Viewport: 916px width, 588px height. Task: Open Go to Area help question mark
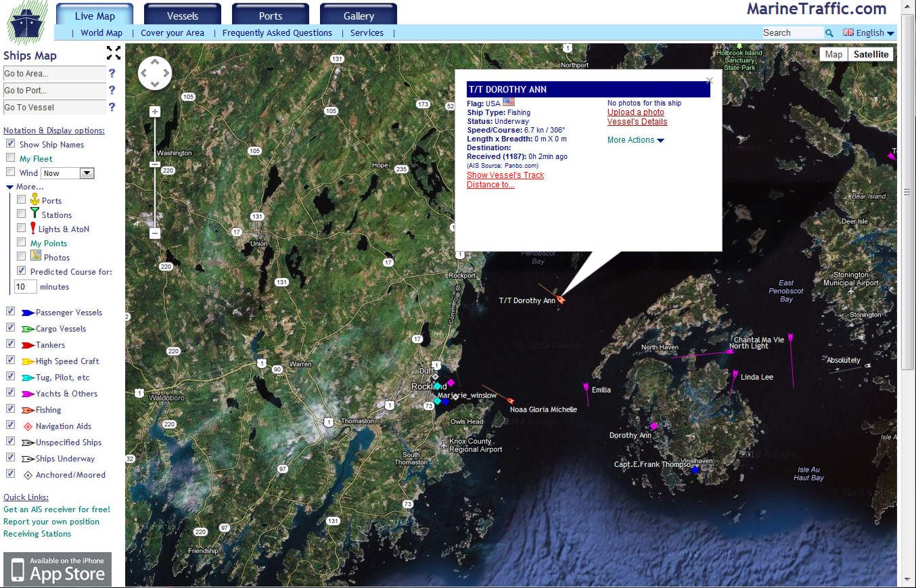(x=112, y=73)
